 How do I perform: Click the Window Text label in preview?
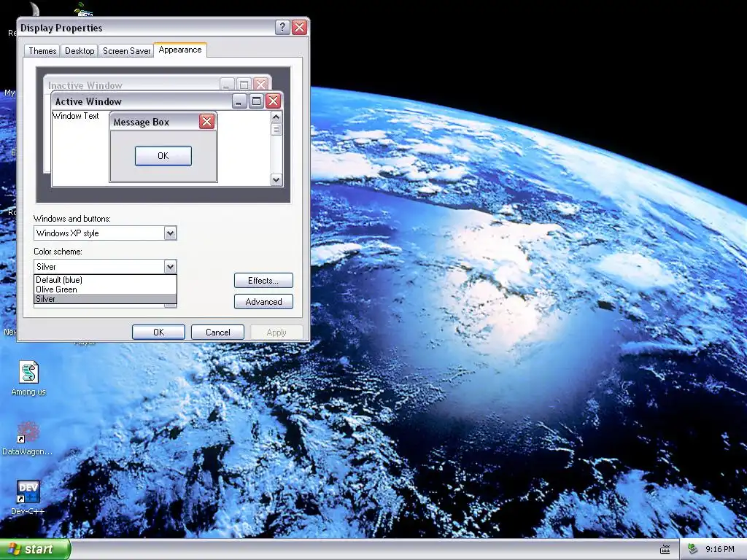76,116
